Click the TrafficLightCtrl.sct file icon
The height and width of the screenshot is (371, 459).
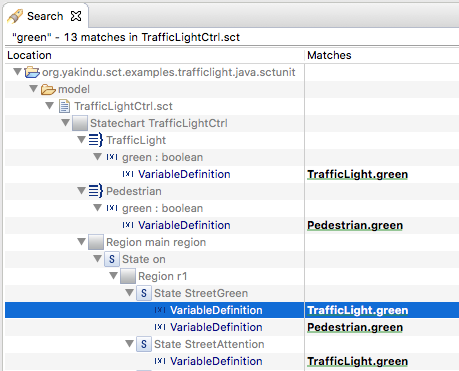click(64, 106)
